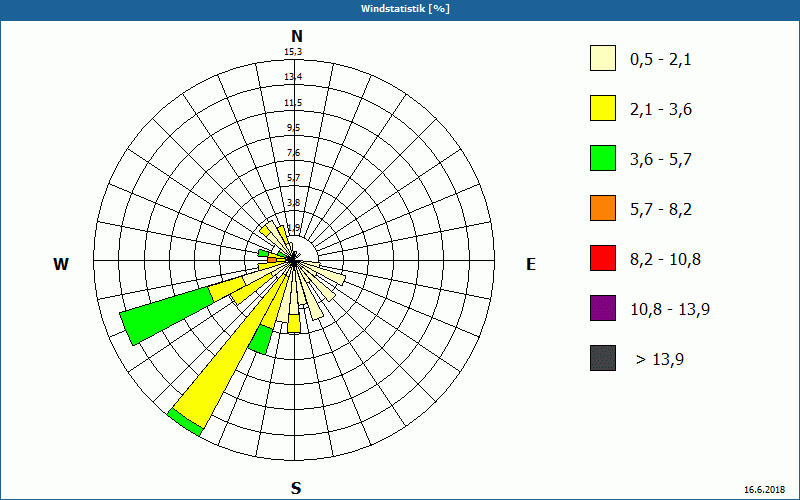Click the axis value '7,6'
This screenshot has height=500, width=800.
pyautogui.click(x=293, y=153)
